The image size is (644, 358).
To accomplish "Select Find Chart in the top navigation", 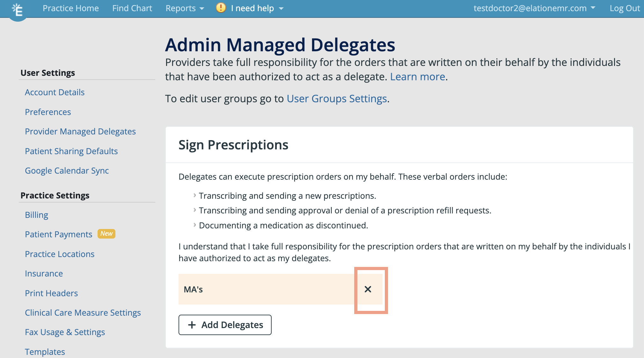I will click(132, 8).
